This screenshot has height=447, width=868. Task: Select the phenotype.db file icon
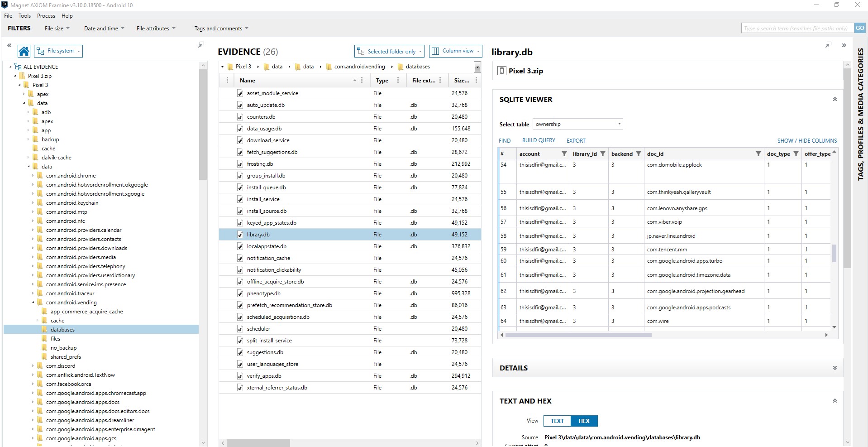coord(240,293)
